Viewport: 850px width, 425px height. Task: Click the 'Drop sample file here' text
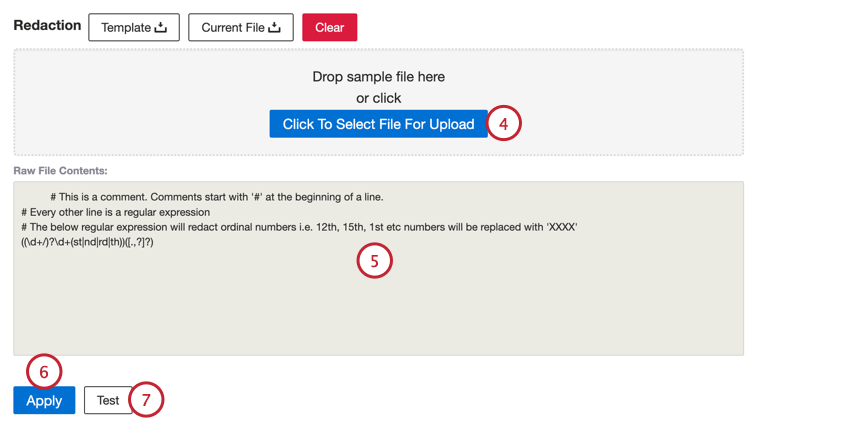tap(378, 77)
